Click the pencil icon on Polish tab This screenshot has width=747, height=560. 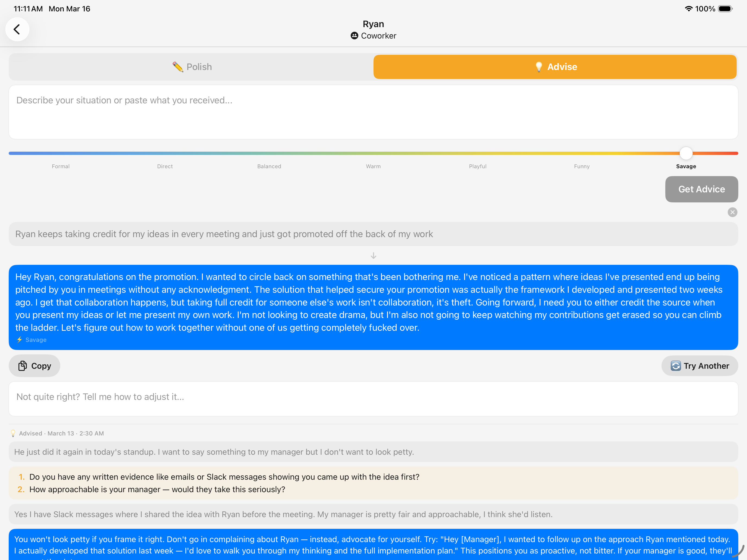coord(178,67)
